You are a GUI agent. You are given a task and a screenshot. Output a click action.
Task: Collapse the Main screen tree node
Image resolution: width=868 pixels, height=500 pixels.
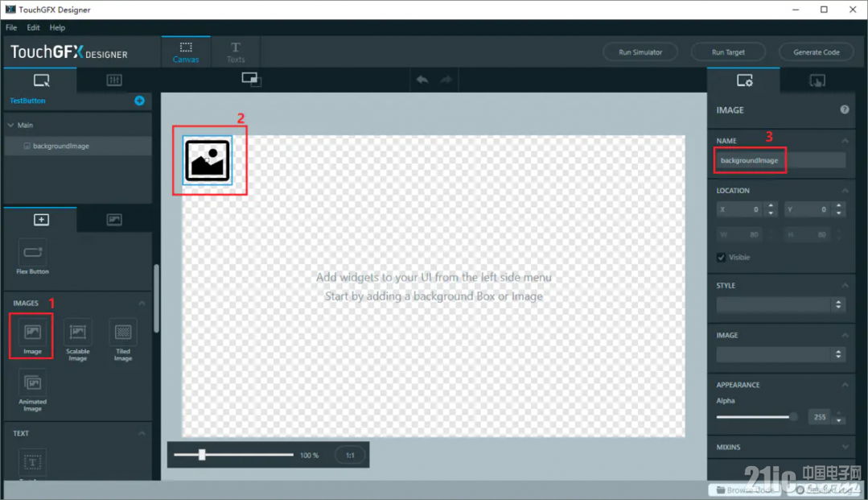coord(10,126)
